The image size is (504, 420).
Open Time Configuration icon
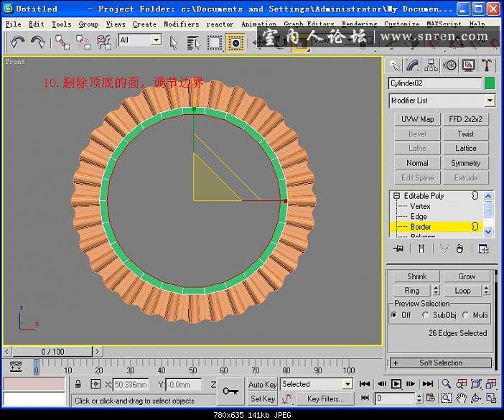click(x=431, y=398)
